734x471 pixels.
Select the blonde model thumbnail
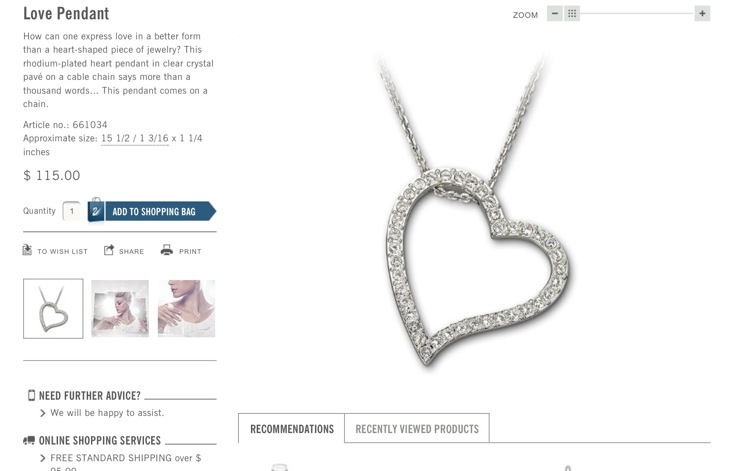tap(120, 309)
